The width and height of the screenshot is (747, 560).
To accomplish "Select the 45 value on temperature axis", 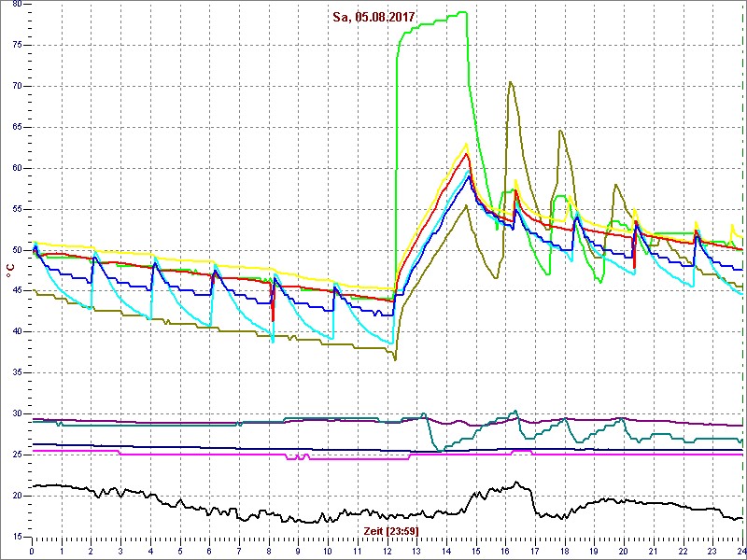I will [x=16, y=291].
